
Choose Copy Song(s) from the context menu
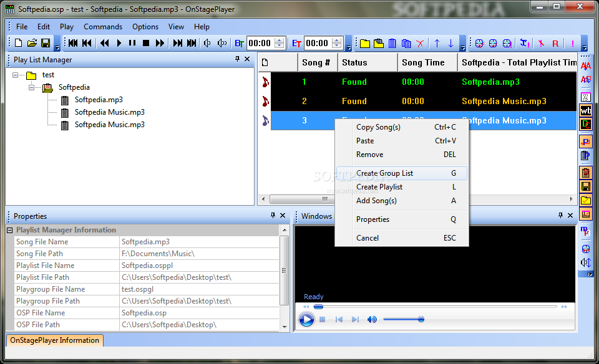point(401,127)
